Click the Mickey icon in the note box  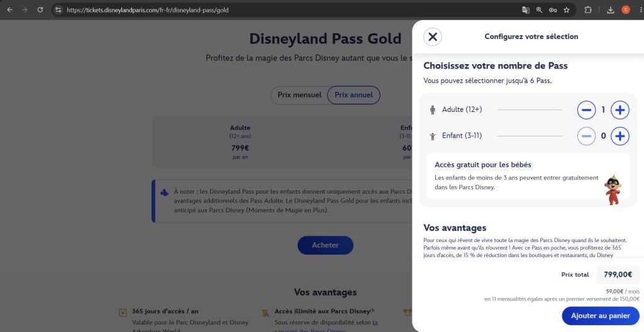click(164, 192)
